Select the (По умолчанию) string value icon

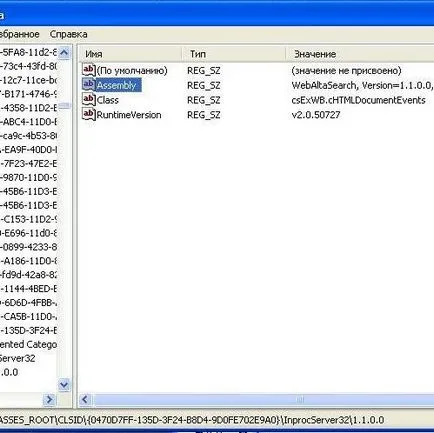(89, 70)
